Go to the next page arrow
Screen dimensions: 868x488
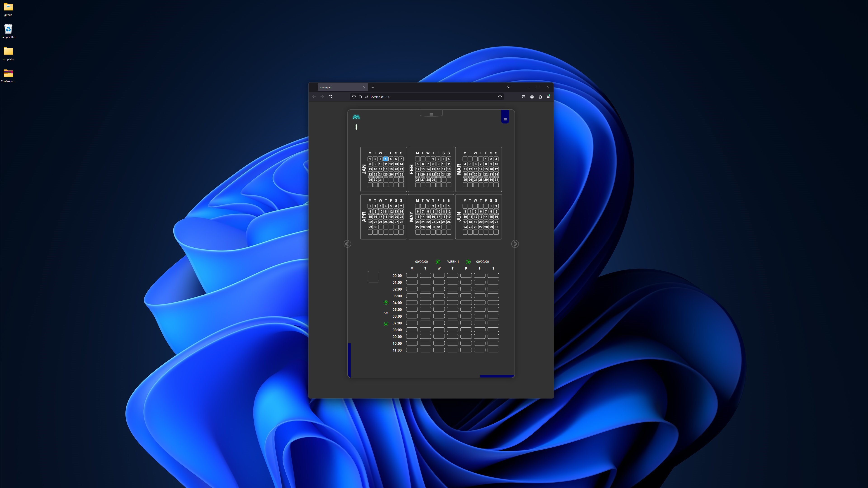[515, 244]
